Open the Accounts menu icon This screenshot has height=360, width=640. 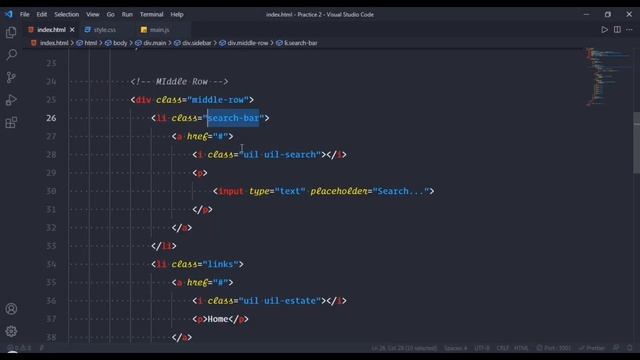click(11, 309)
